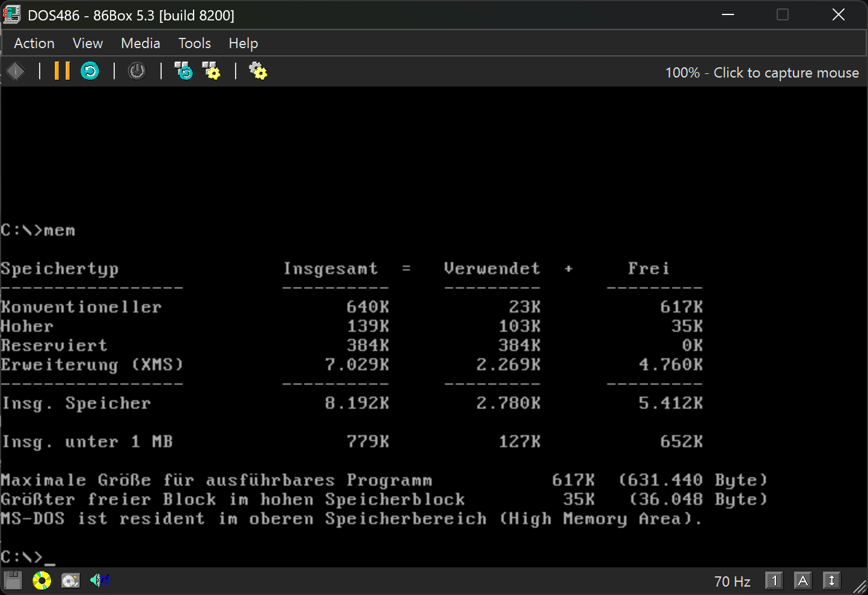Screen dimensions: 868x595
Task: Open the Media menu
Action: [141, 43]
